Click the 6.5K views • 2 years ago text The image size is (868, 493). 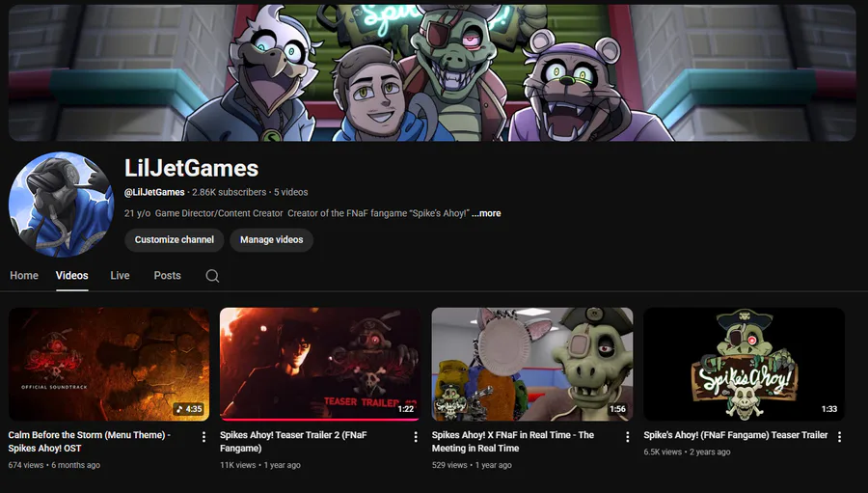point(687,452)
